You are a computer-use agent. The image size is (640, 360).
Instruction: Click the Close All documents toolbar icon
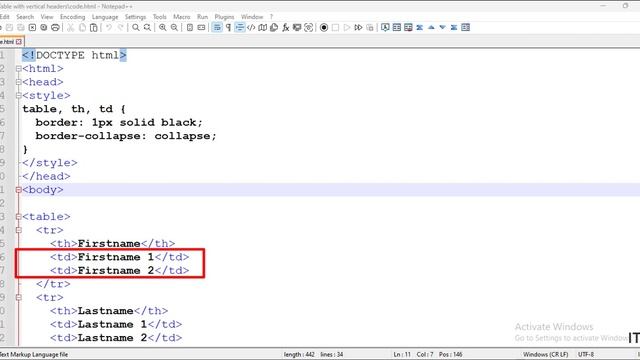click(x=44, y=27)
